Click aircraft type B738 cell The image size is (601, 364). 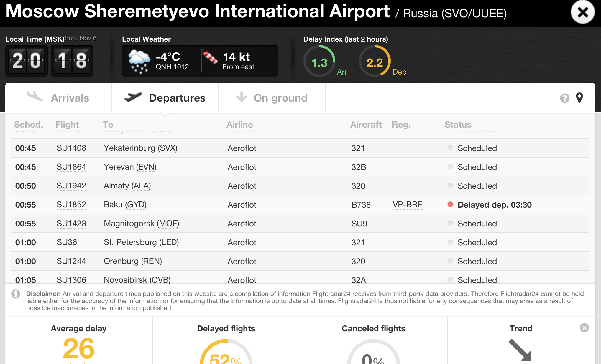[x=361, y=205]
